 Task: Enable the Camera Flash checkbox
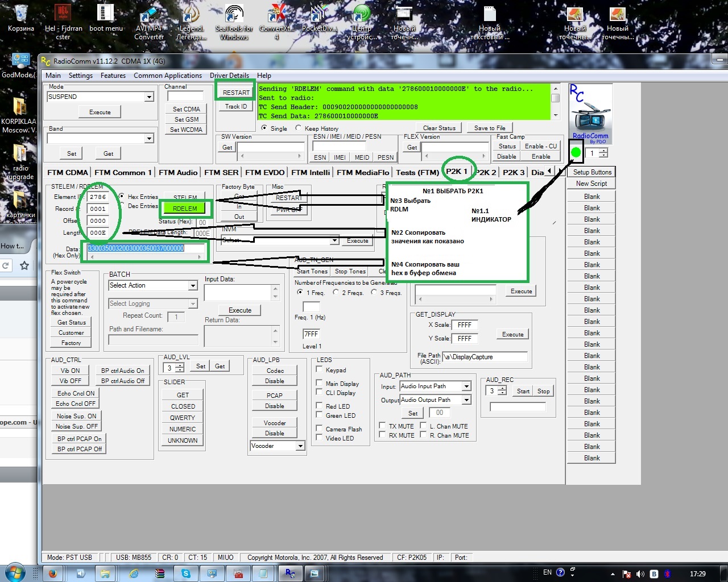pos(319,429)
